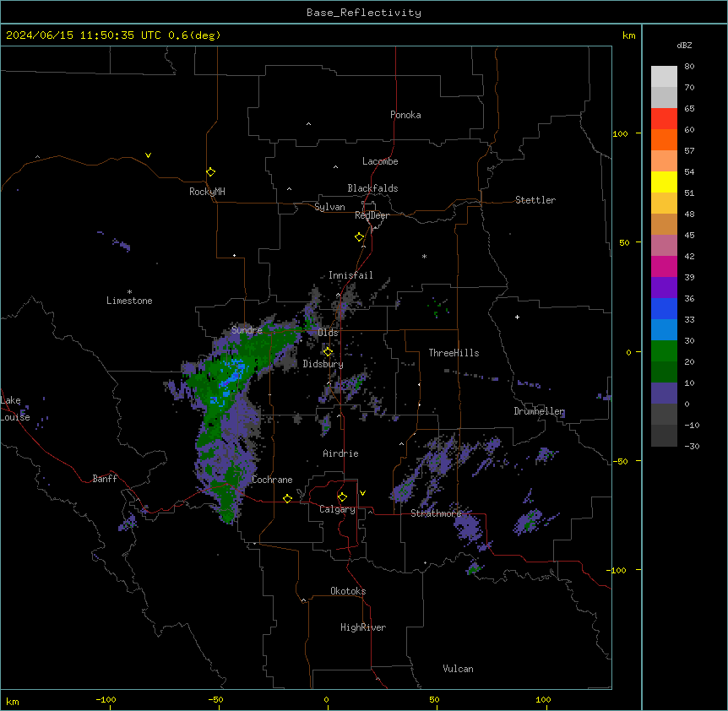Screen dimensions: 728x711
Task: Click the Ponoka city label
Action: [405, 115]
